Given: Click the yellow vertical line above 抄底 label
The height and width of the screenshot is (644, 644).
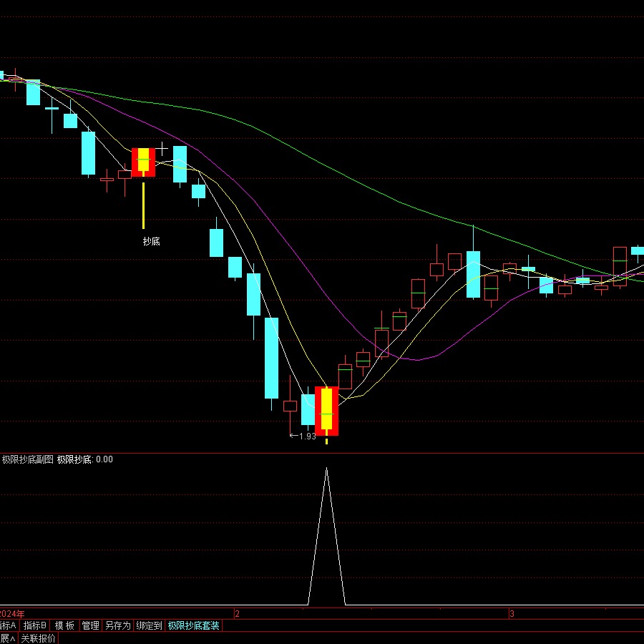Looking at the screenshot, I should click(x=143, y=205).
